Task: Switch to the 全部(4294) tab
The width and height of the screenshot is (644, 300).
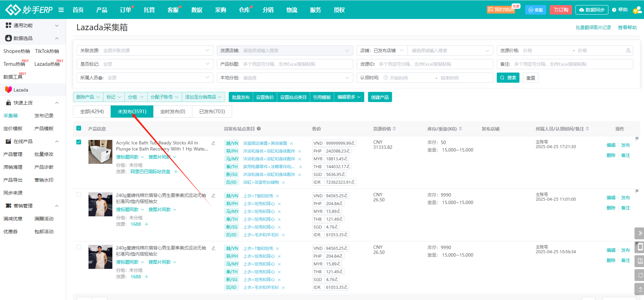Action: [x=92, y=112]
